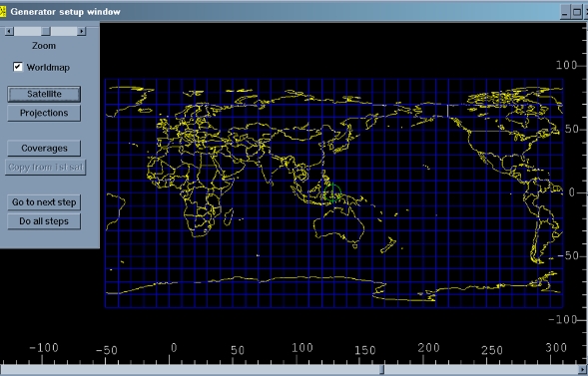Screen dimensions: 588x376
Task: Uncheck the Worldmap checkbox
Action: (x=18, y=67)
